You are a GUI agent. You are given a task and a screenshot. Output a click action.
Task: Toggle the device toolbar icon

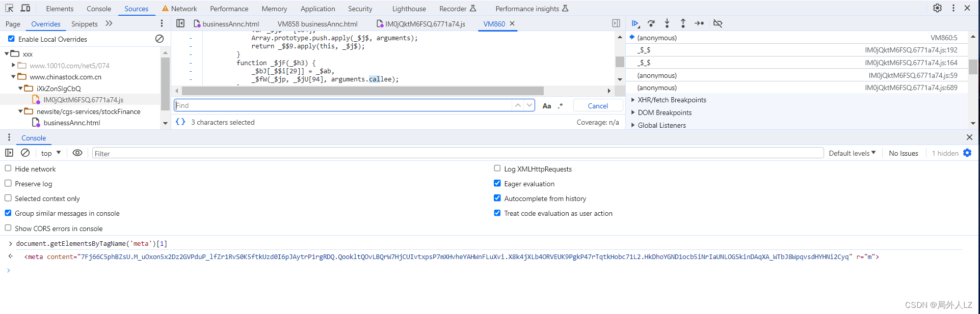(25, 8)
